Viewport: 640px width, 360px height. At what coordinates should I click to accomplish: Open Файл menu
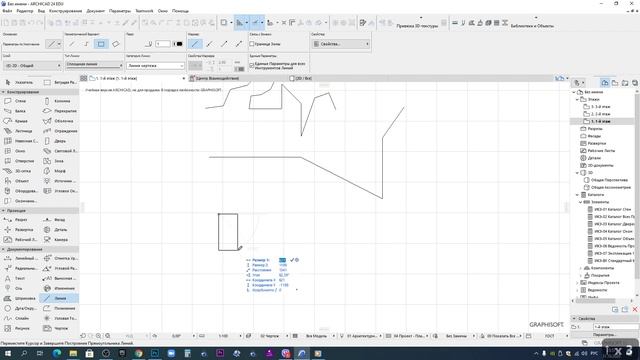7,11
